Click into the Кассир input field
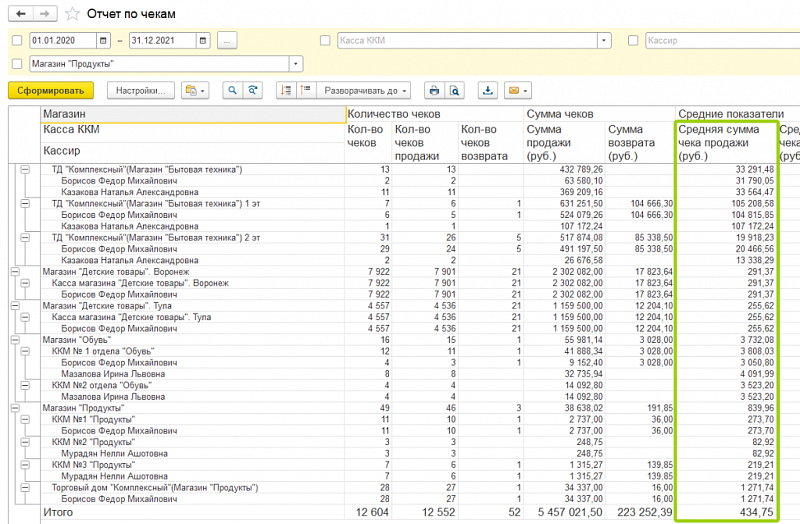 720,41
